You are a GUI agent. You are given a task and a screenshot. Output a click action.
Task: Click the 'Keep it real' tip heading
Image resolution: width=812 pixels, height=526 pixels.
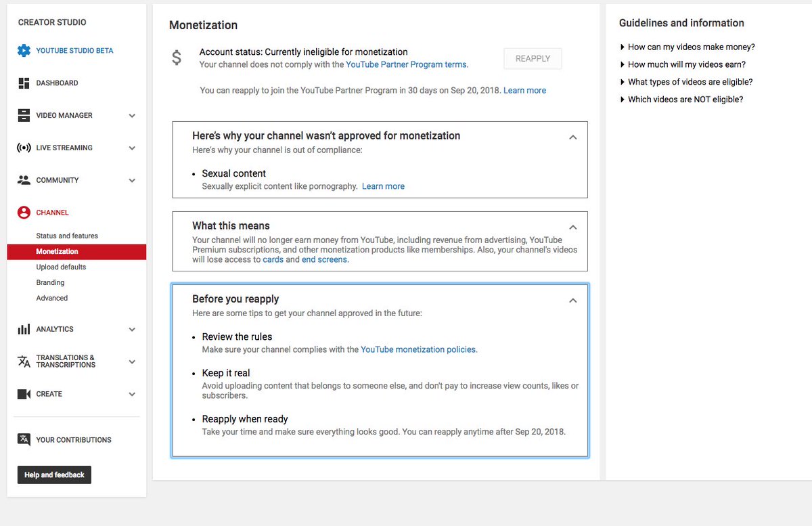tap(226, 373)
